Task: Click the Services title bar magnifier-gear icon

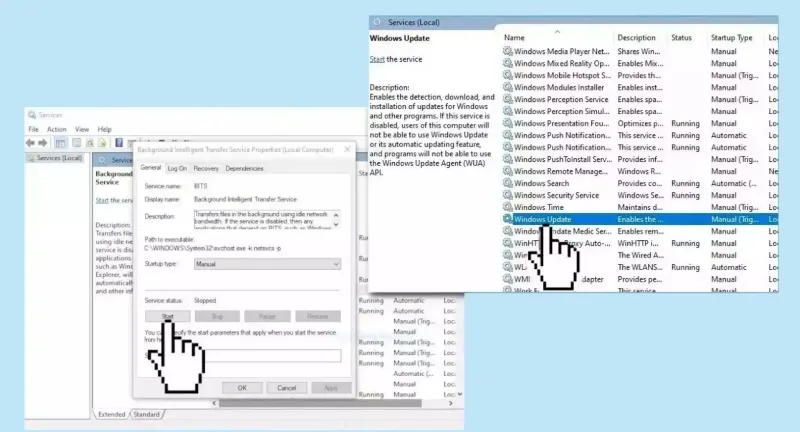Action: click(32, 115)
